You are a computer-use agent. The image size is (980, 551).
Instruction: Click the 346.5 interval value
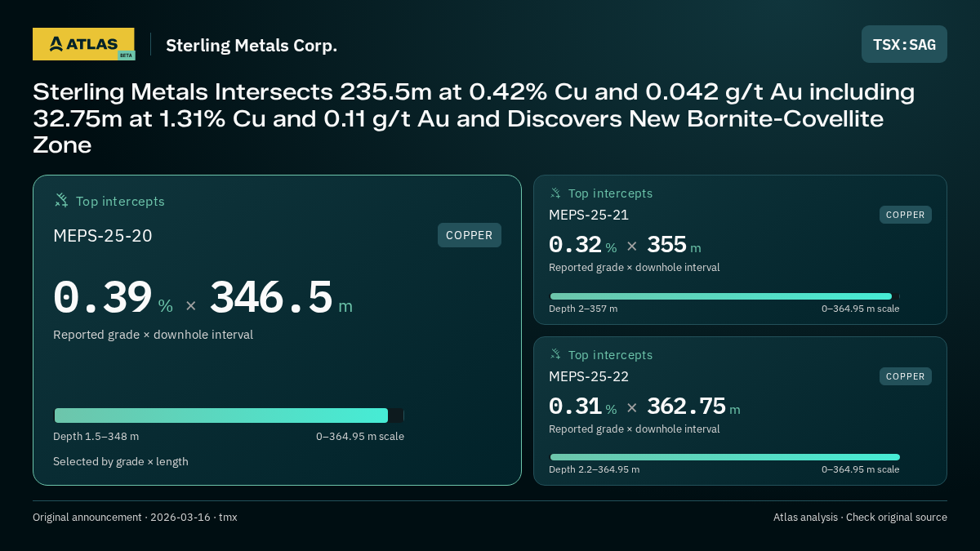pos(271,297)
